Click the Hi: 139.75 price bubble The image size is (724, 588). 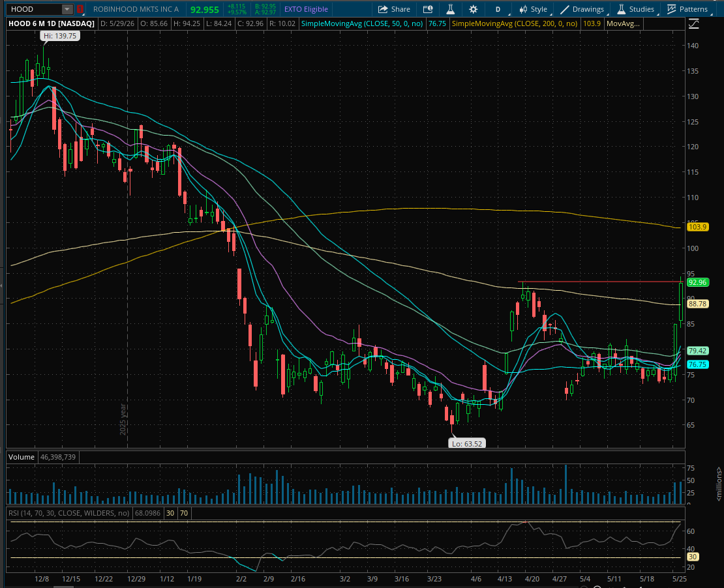[60, 36]
